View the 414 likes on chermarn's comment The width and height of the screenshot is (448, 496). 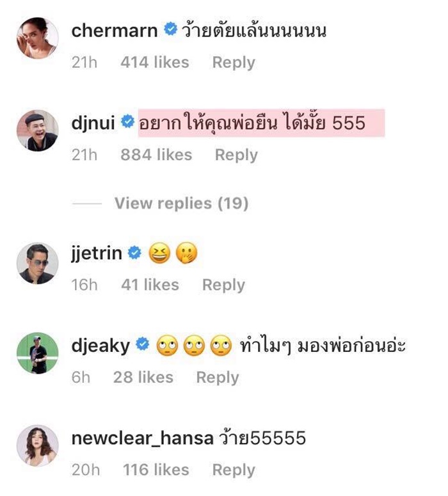155,62
